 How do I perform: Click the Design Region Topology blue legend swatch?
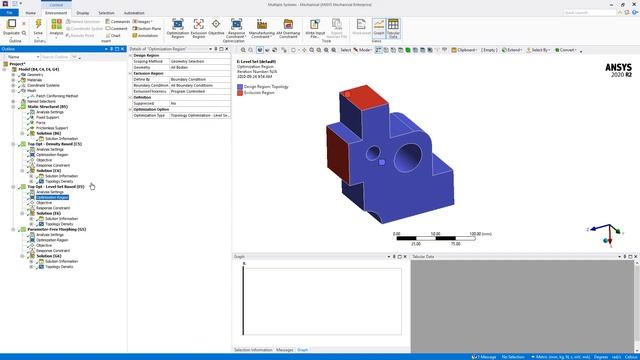(240, 87)
